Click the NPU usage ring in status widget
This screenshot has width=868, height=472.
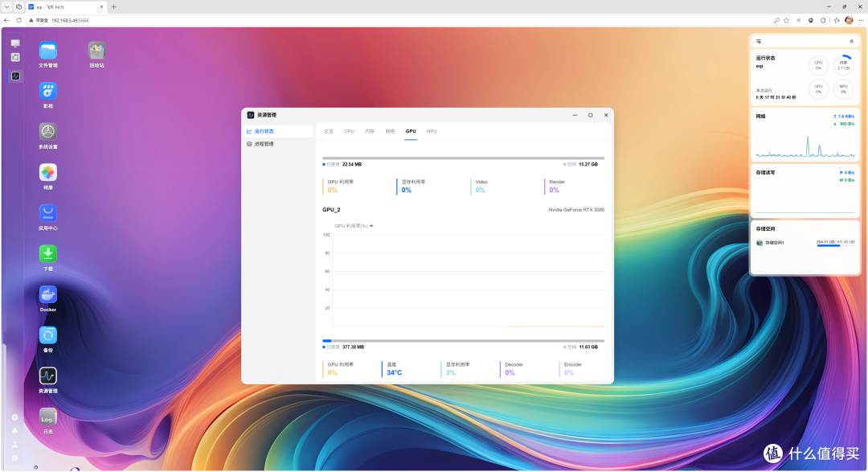pos(843,89)
